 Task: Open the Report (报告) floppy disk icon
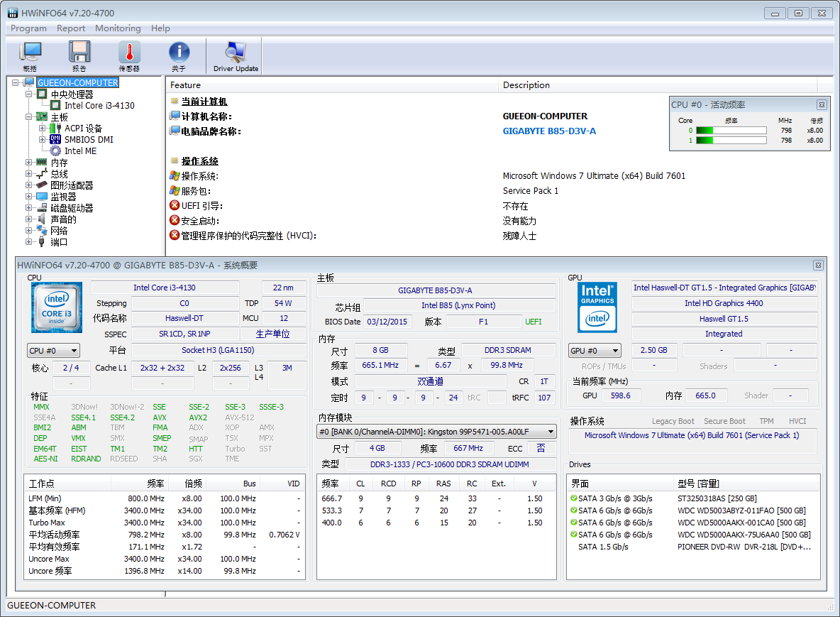[79, 56]
